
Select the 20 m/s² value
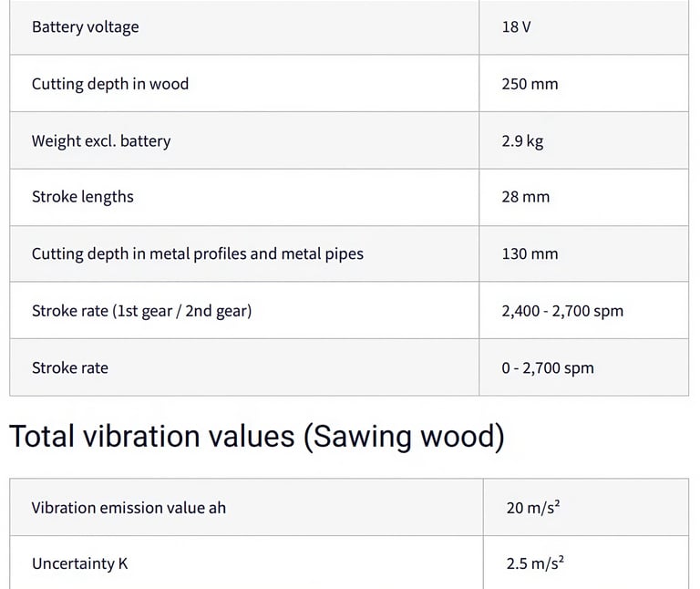tap(533, 508)
